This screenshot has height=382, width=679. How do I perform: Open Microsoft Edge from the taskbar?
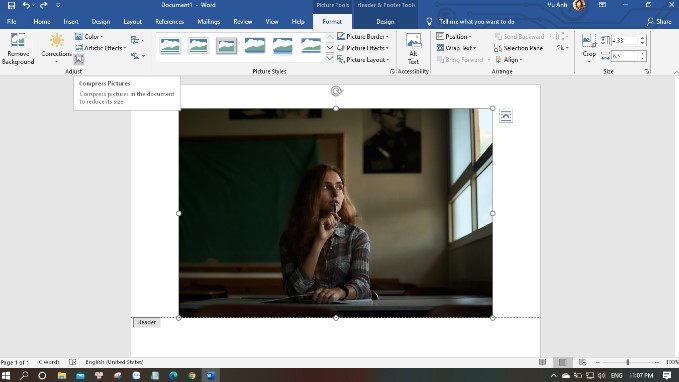173,376
